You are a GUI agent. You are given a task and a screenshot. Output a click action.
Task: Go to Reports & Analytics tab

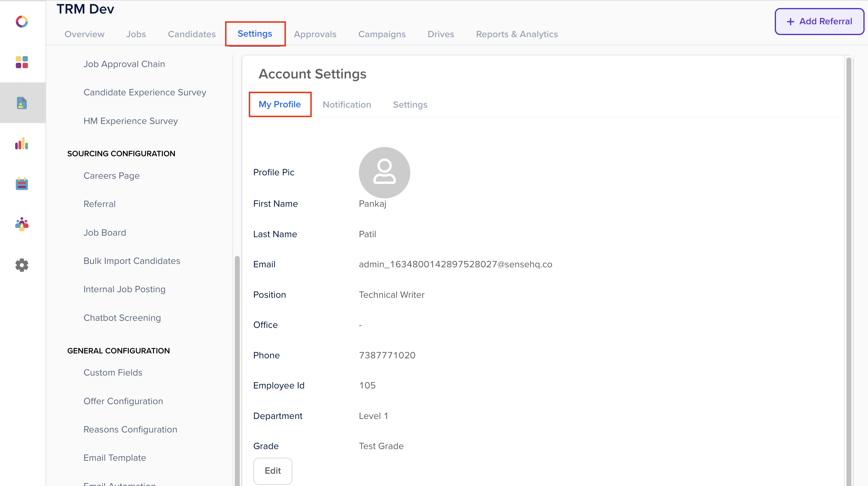point(517,34)
